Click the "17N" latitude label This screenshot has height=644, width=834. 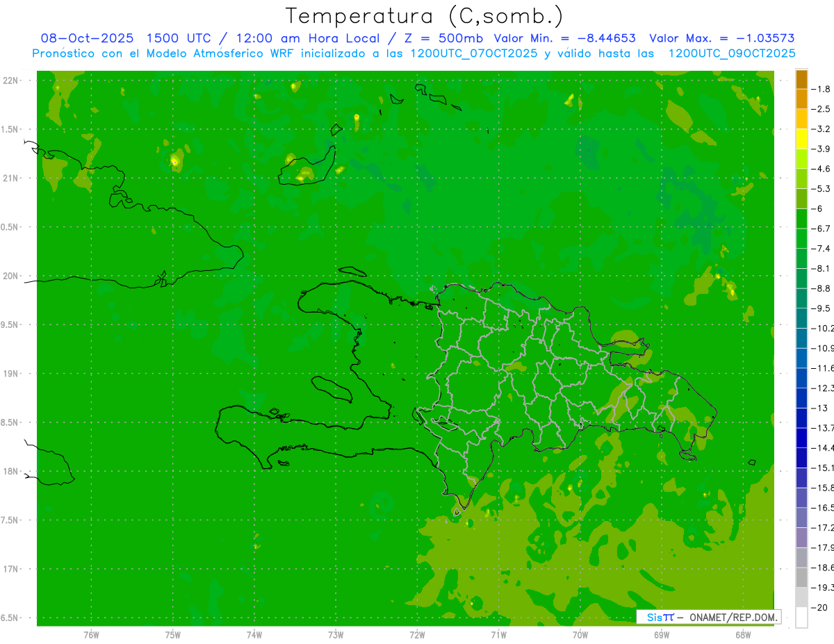point(10,569)
